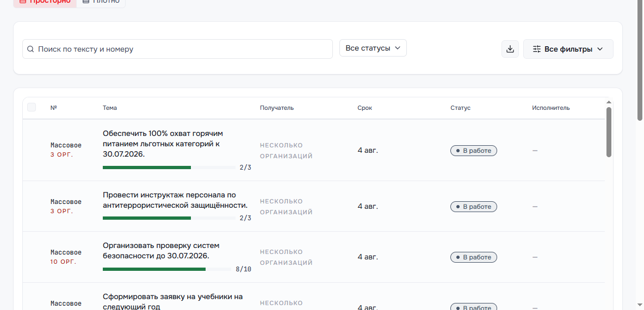Expand the Все фильтры panel
Screen dimensions: 644x310
coord(568,49)
